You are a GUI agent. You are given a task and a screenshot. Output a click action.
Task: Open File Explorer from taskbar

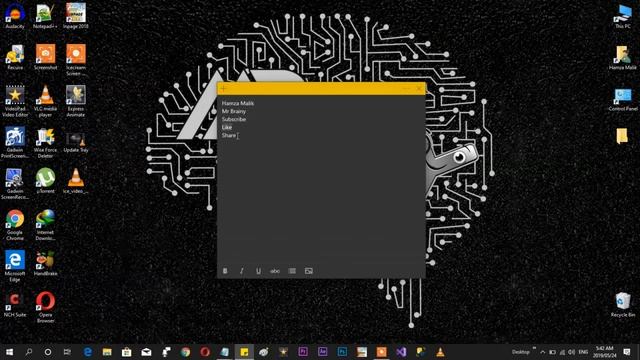pyautogui.click(x=107, y=352)
